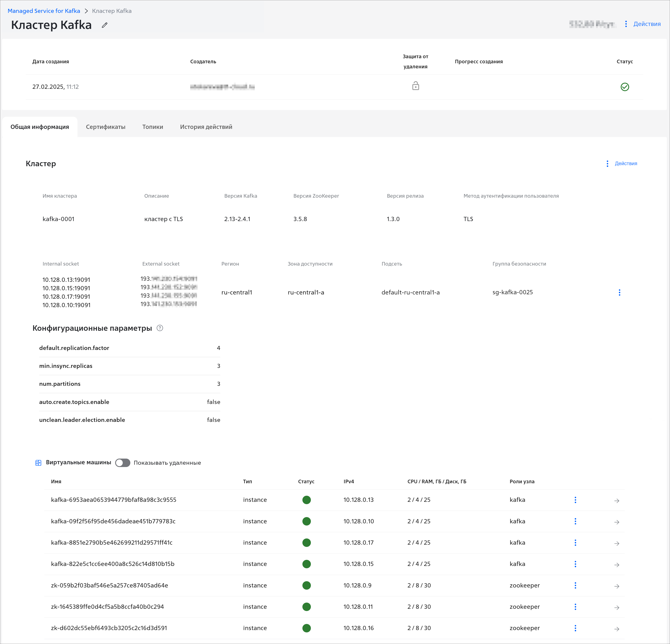Click the Защита от удаления lock icon
Viewport: 670px width, 644px height.
coord(415,86)
